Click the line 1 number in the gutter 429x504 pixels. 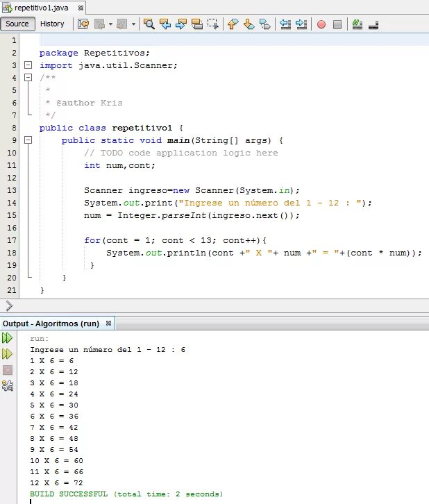coord(14,40)
